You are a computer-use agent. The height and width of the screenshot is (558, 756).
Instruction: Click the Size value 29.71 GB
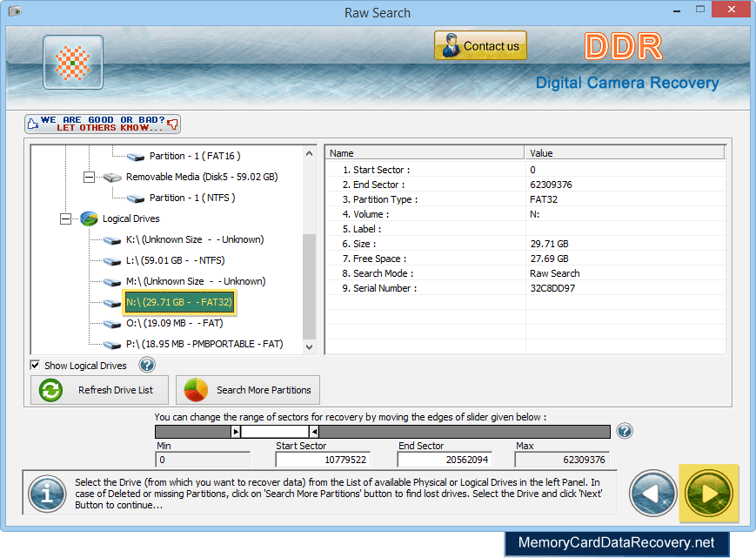[x=550, y=244]
